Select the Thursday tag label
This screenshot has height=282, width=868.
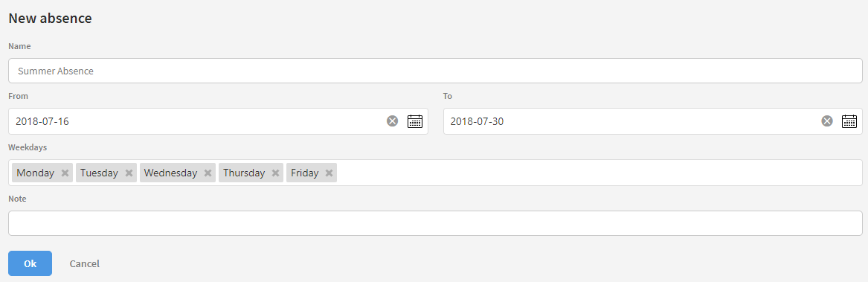[243, 173]
